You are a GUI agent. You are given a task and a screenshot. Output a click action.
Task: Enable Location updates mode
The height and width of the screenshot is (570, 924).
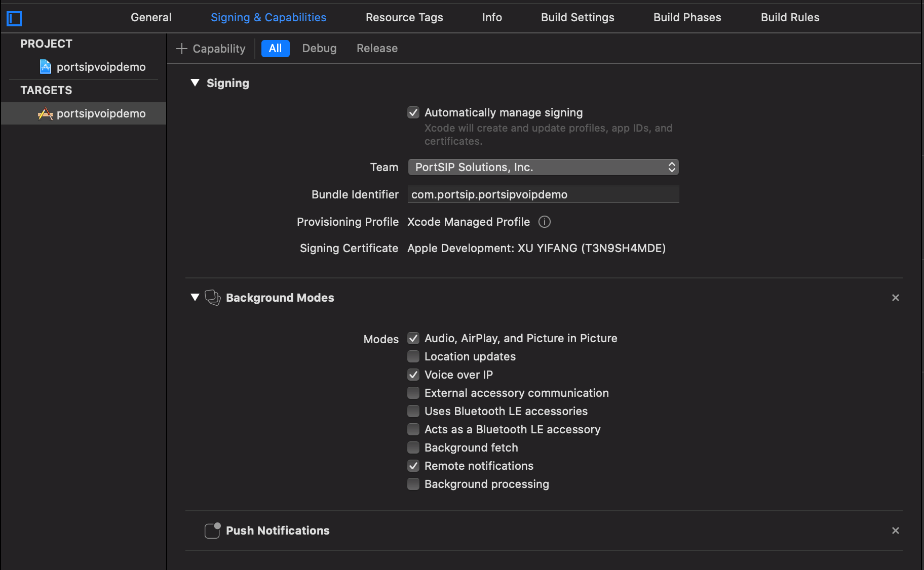413,356
